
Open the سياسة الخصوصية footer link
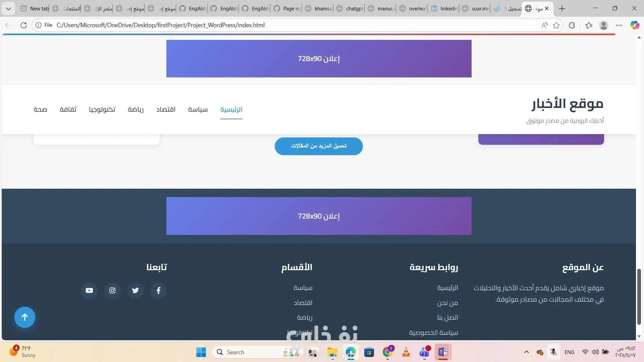[433, 333]
